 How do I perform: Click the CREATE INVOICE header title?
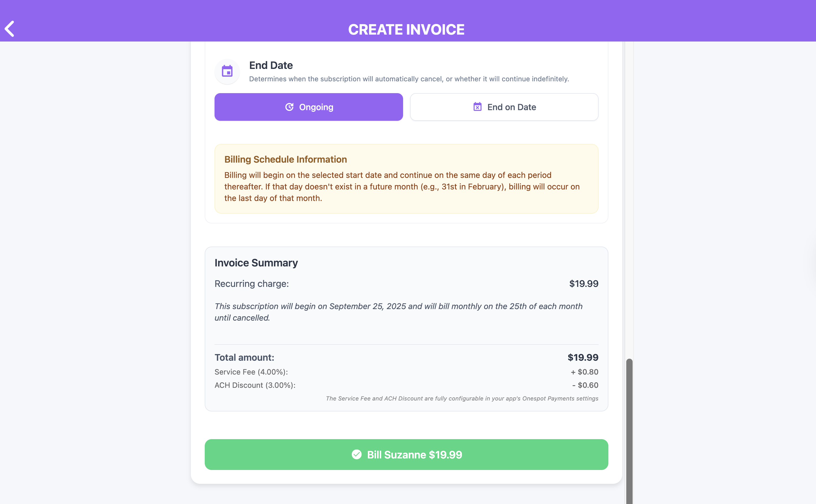(406, 30)
